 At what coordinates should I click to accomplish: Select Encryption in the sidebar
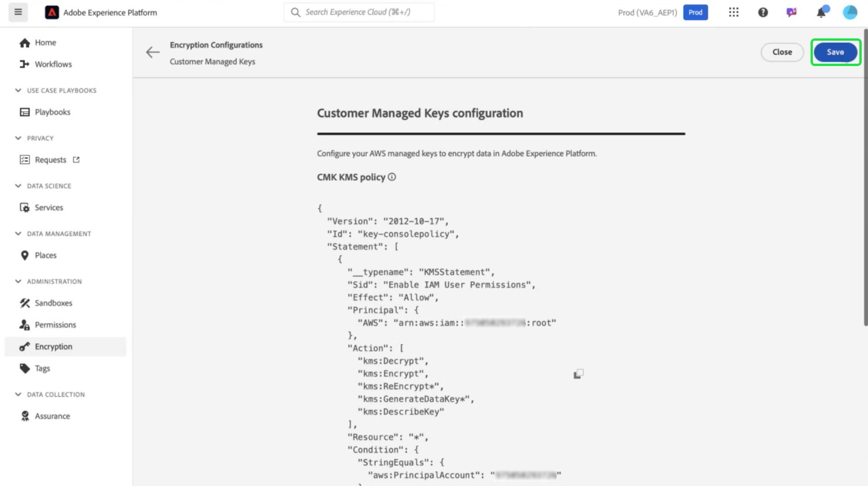[x=66, y=347]
